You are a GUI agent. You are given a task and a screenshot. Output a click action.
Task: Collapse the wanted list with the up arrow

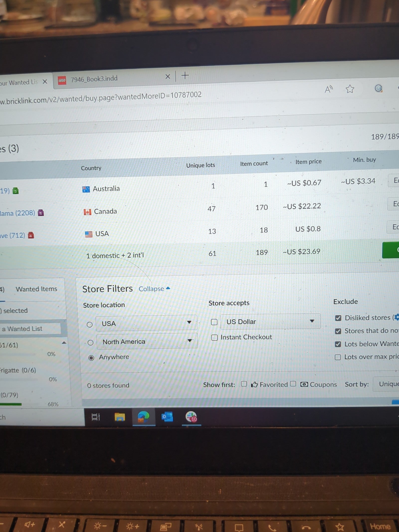tap(64, 343)
